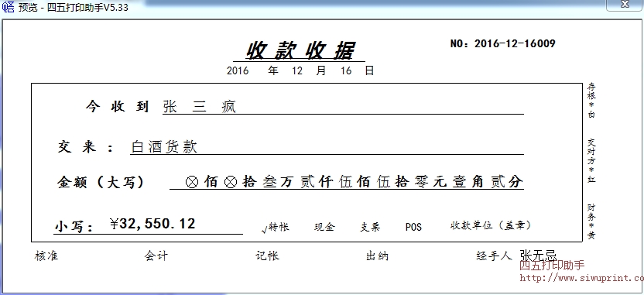
Task: Click the 支票 payment option
Action: click(x=370, y=227)
